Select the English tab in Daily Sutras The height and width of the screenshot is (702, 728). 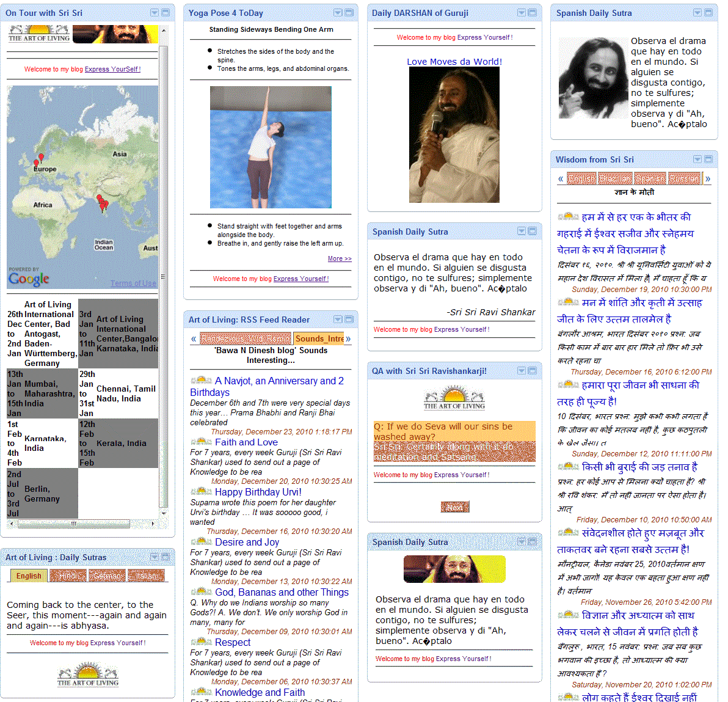pyautogui.click(x=29, y=576)
